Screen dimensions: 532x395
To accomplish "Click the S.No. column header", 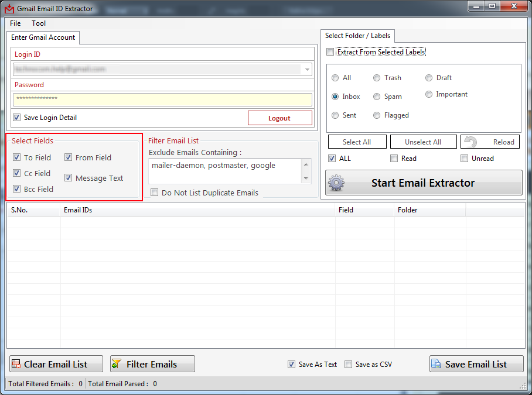I will (x=34, y=210).
